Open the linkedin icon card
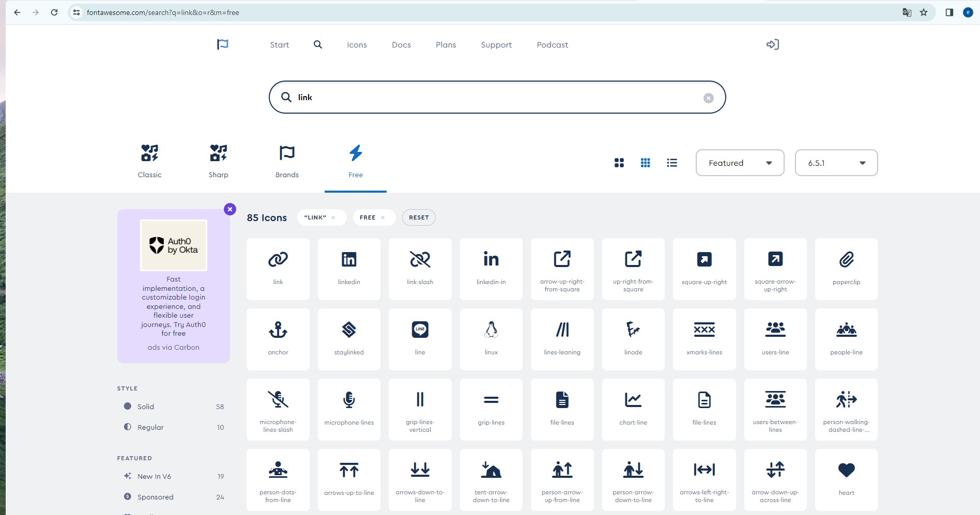Screen dimensions: 980x515 [x=349, y=269]
